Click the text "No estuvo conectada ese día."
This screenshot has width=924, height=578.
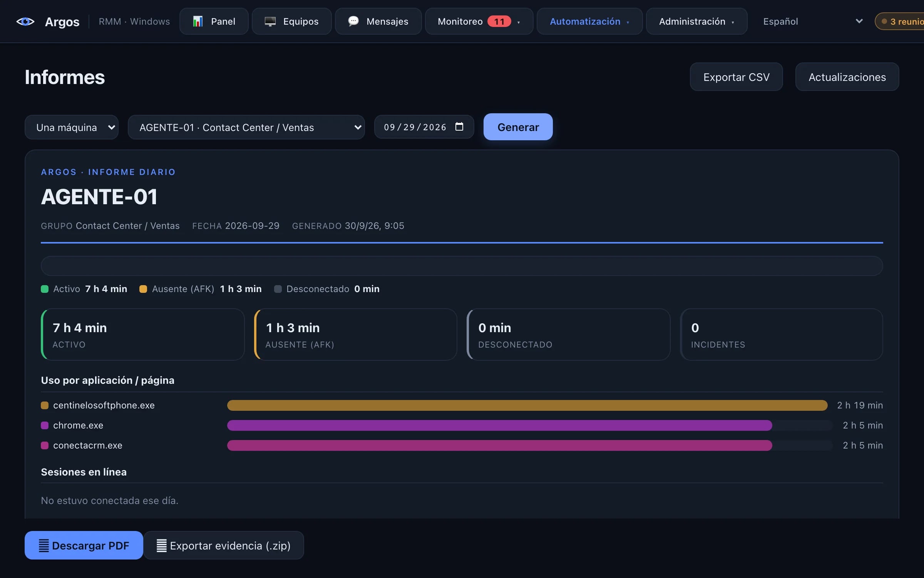tap(110, 501)
